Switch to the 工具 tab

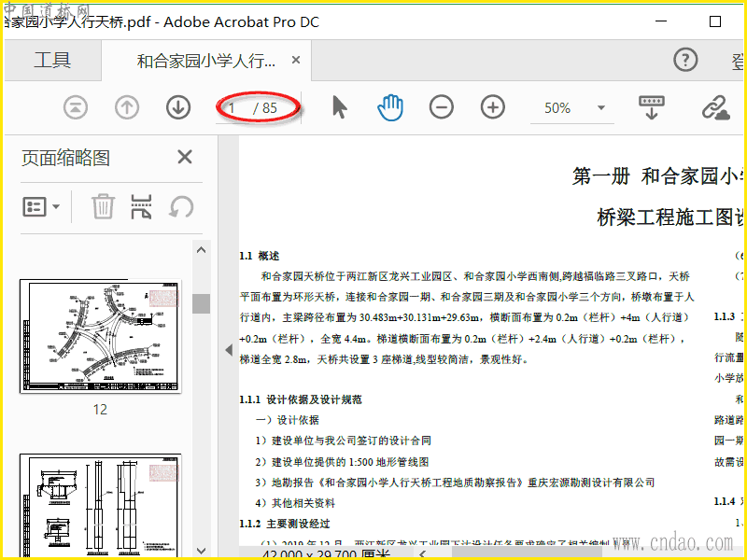click(52, 61)
